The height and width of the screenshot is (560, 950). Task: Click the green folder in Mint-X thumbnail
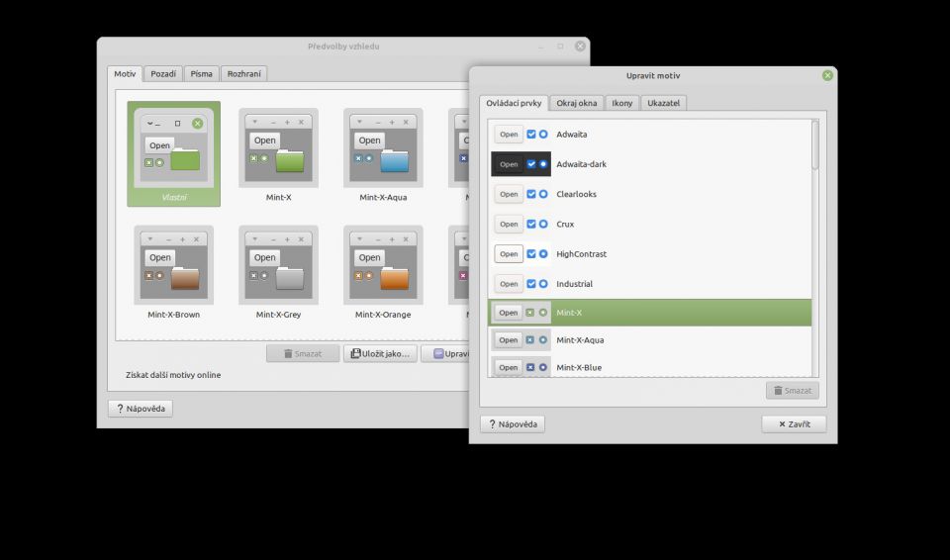pos(290,160)
